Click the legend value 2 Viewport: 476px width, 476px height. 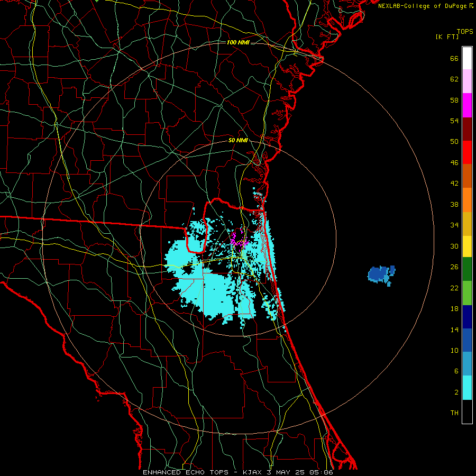click(456, 392)
